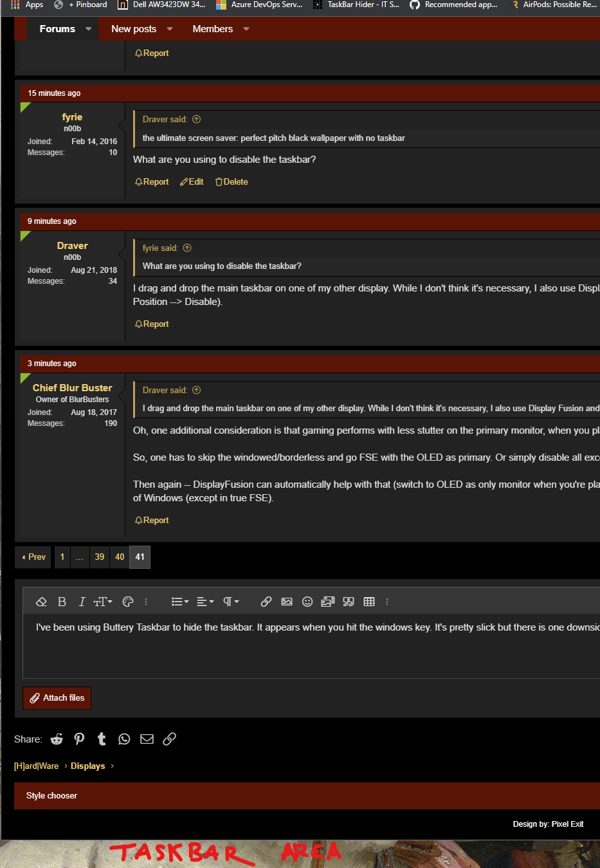Open the TaskBar Hider bookmark
This screenshot has height=868, width=600.
coord(356,5)
